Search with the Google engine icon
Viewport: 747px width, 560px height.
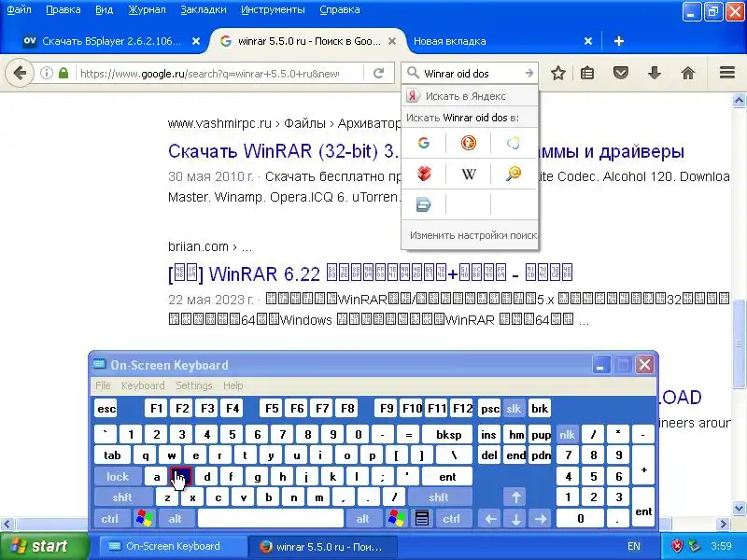coord(424,143)
